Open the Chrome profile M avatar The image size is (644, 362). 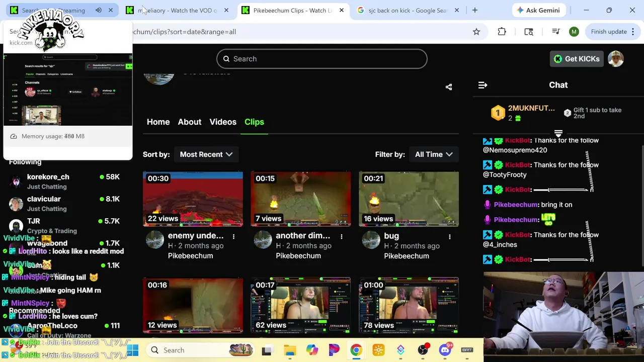click(574, 32)
